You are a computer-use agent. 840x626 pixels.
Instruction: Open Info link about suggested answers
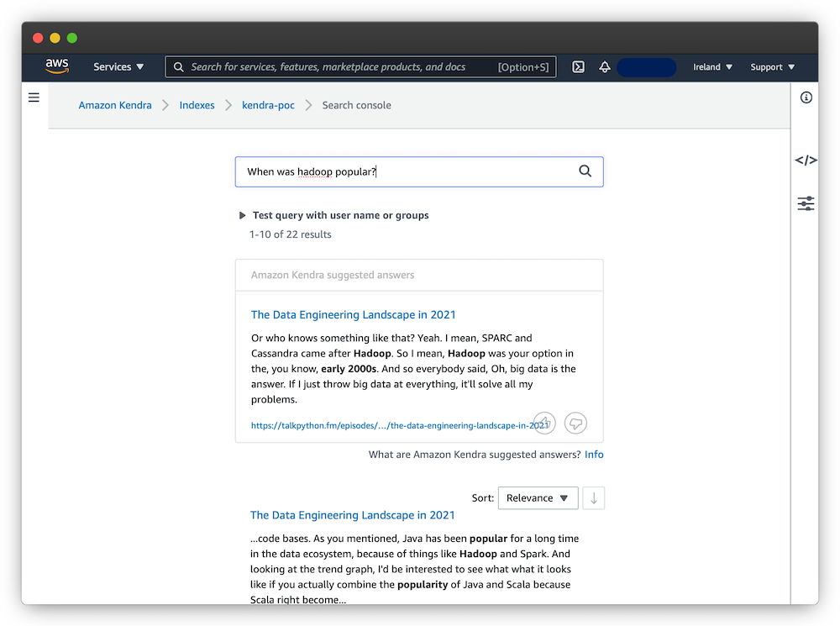click(594, 455)
